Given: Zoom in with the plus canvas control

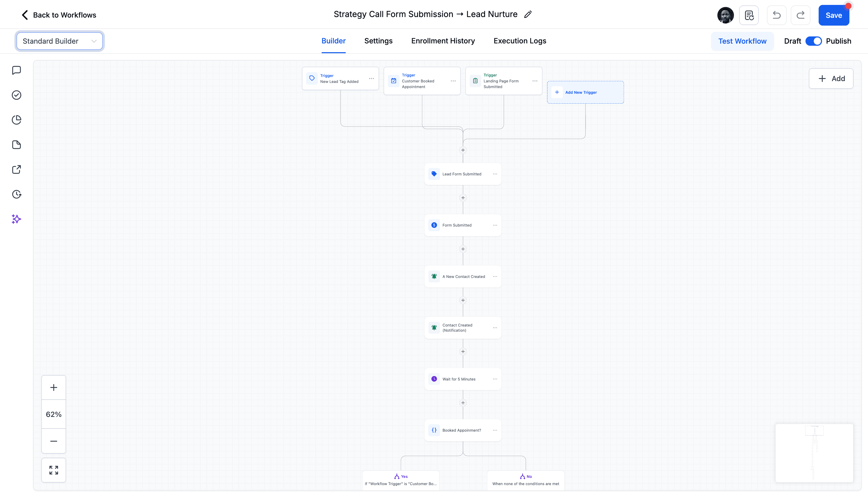Looking at the screenshot, I should point(53,387).
